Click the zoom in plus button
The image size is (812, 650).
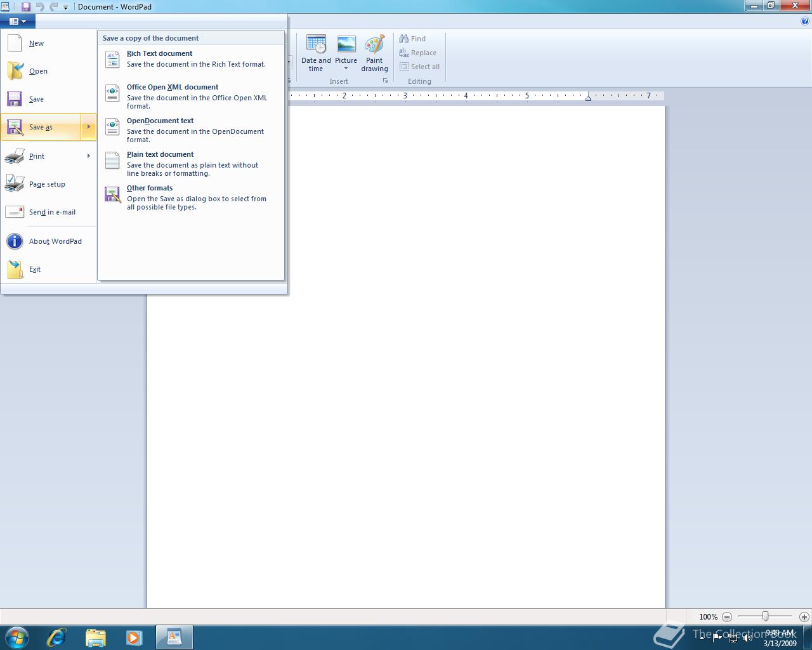point(804,616)
